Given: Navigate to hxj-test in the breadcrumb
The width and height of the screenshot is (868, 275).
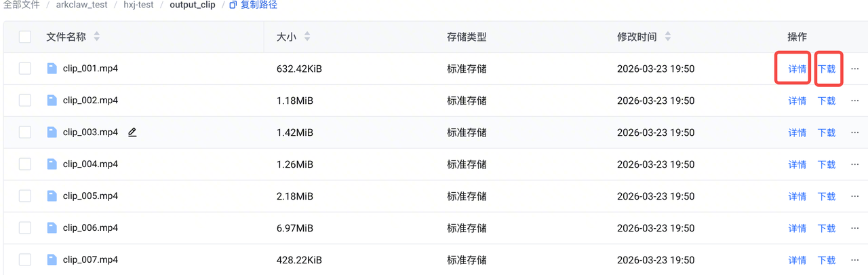Looking at the screenshot, I should [x=138, y=5].
